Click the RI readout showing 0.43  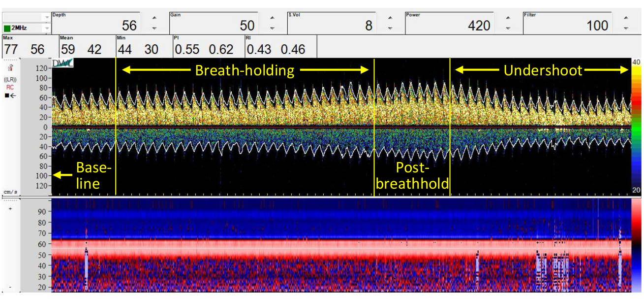[x=259, y=49]
